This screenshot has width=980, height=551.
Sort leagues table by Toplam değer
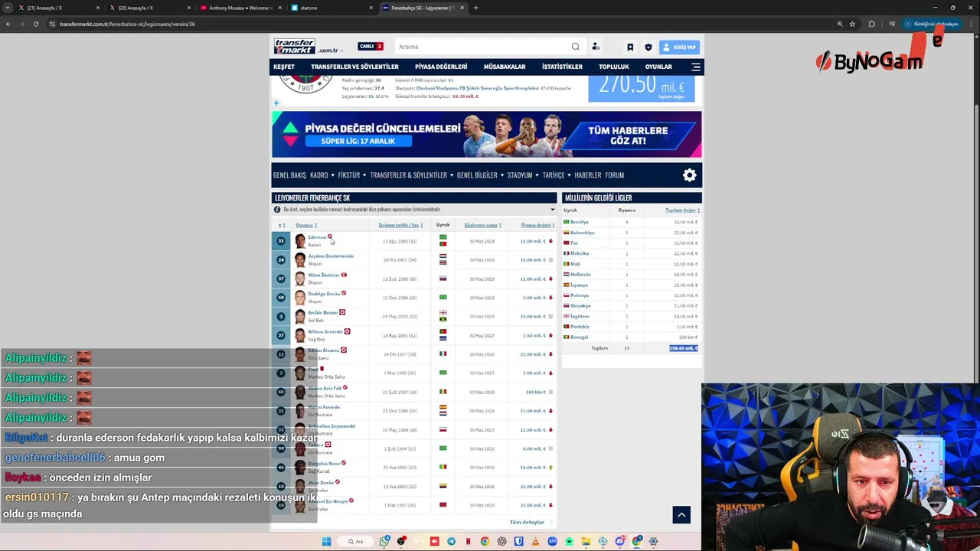[682, 210]
